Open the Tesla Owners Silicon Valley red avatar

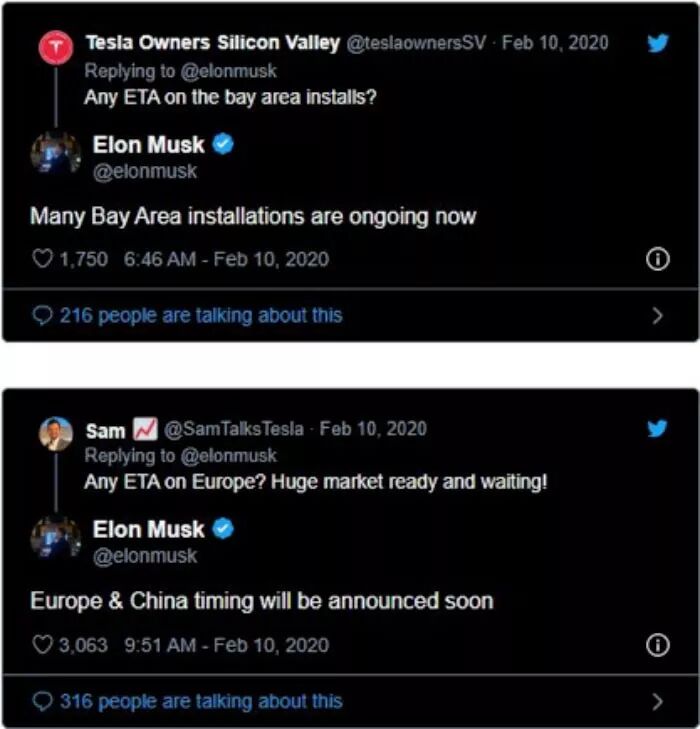(x=55, y=47)
